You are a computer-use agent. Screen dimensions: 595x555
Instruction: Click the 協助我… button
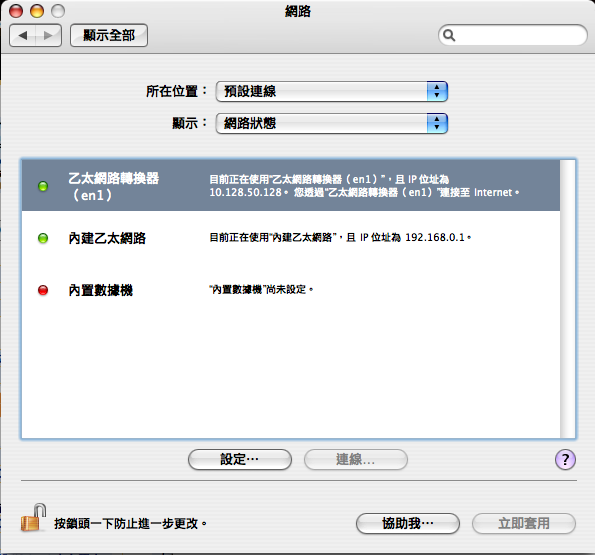click(408, 524)
